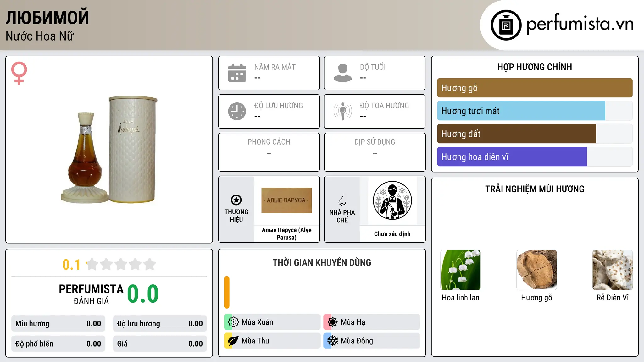Click the gray rating stars
The width and height of the screenshot is (644, 362).
(x=121, y=264)
